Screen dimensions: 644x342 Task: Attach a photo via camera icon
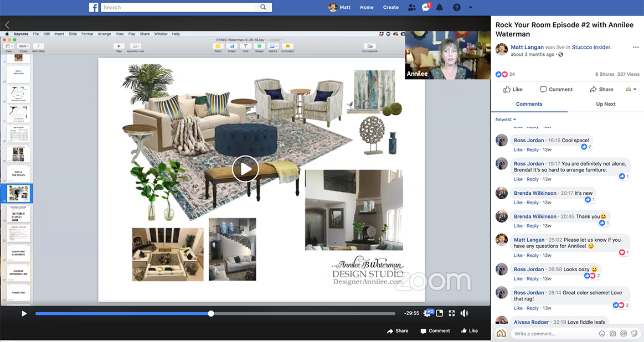click(612, 334)
